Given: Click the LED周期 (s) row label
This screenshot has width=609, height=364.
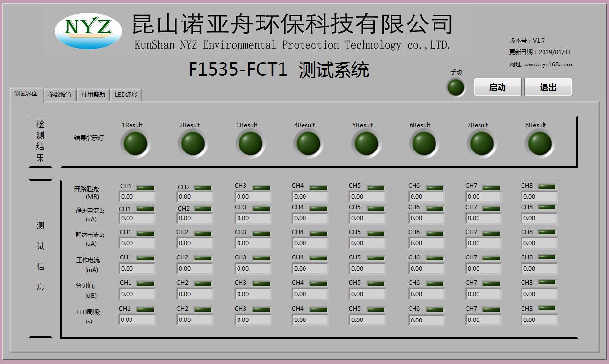Looking at the screenshot, I should pyautogui.click(x=88, y=316).
